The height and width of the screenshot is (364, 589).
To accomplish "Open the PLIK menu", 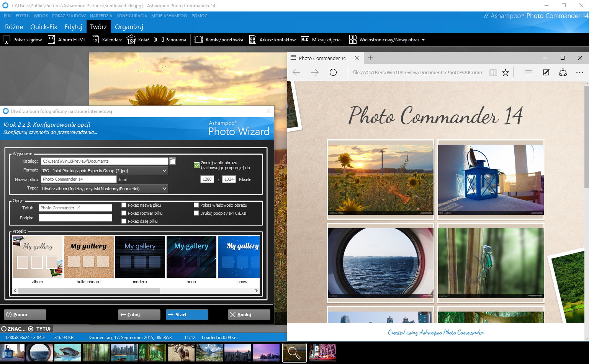I will (8, 16).
